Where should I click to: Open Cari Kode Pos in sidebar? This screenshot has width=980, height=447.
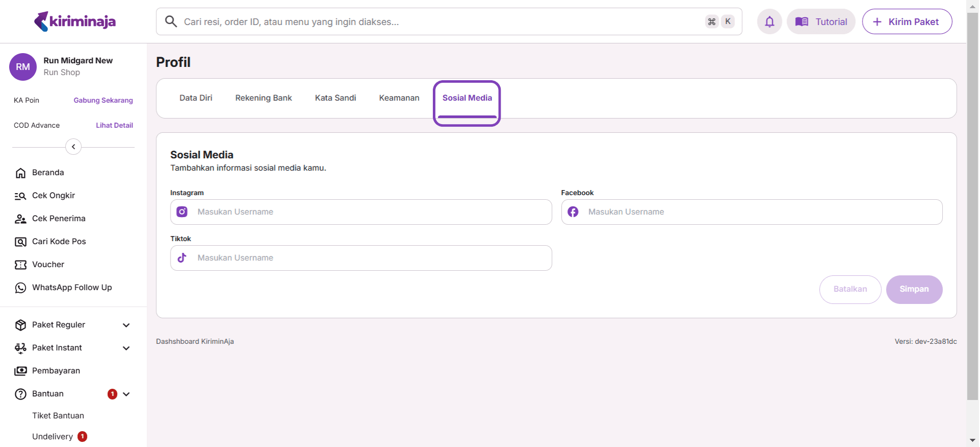[59, 242]
